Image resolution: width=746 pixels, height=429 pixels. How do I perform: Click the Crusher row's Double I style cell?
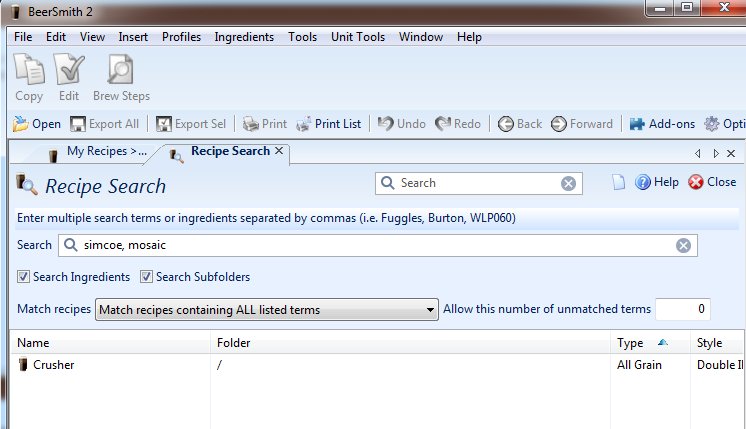(x=720, y=365)
